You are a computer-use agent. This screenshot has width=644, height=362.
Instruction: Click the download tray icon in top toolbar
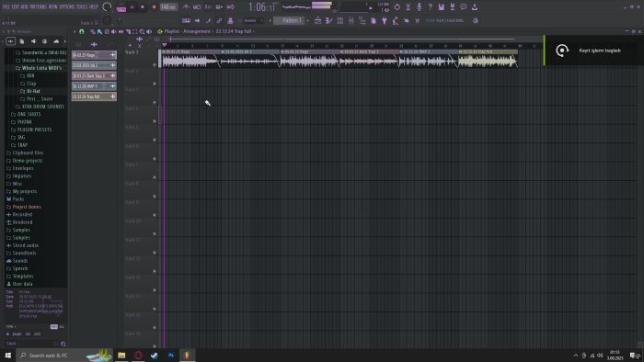point(475,7)
